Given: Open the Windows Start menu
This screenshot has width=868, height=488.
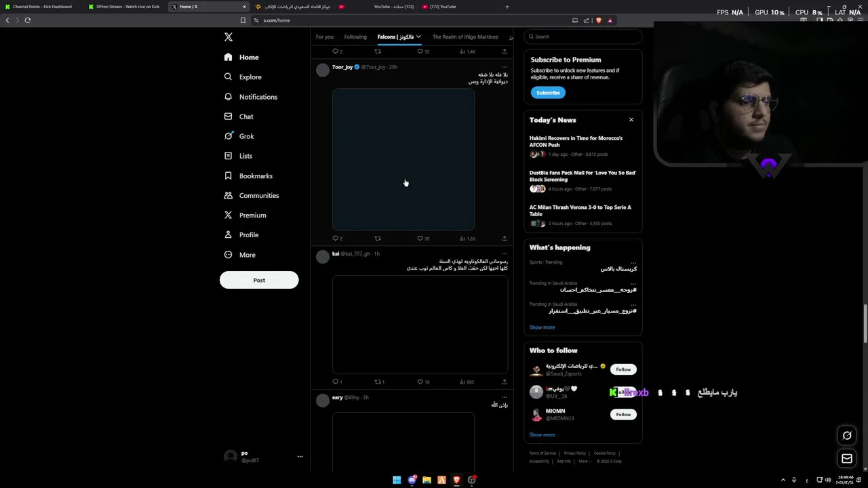Looking at the screenshot, I should coord(397,480).
